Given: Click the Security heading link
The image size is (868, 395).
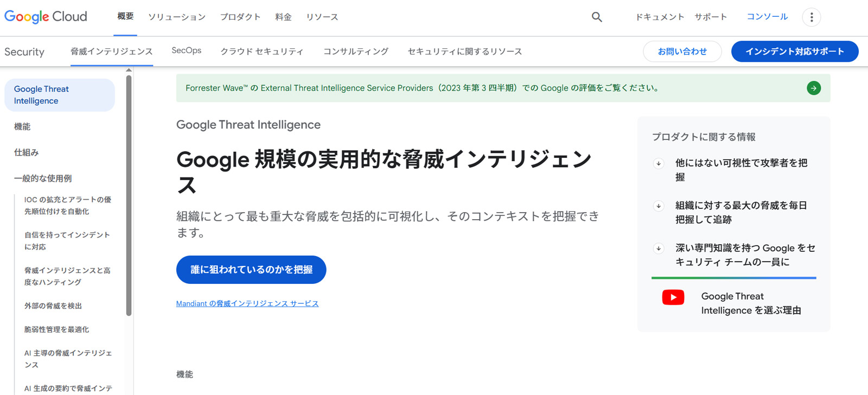Looking at the screenshot, I should coord(24,52).
